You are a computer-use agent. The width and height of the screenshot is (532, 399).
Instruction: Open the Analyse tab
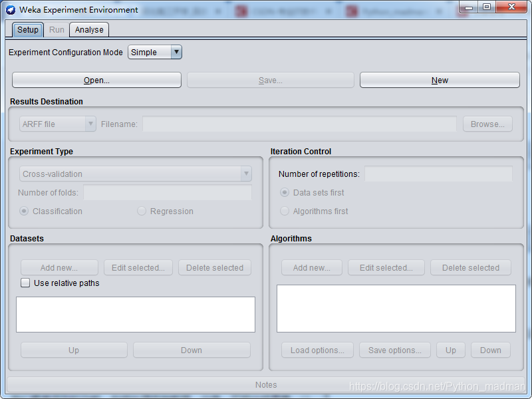tap(89, 30)
